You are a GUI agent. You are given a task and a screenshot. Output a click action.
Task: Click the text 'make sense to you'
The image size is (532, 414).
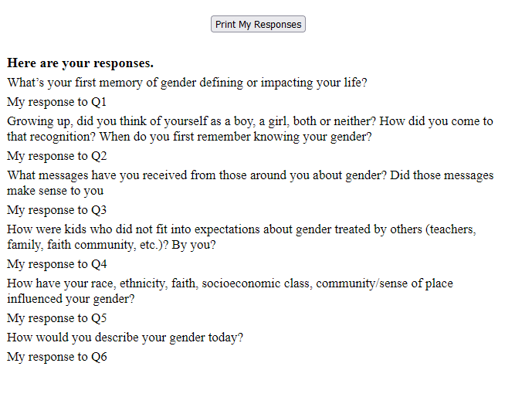[56, 191]
